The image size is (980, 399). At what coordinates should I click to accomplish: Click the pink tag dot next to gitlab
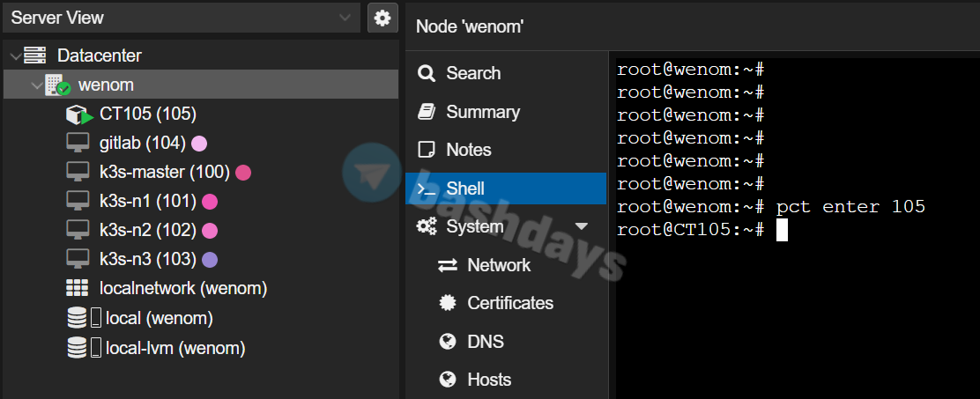click(199, 144)
